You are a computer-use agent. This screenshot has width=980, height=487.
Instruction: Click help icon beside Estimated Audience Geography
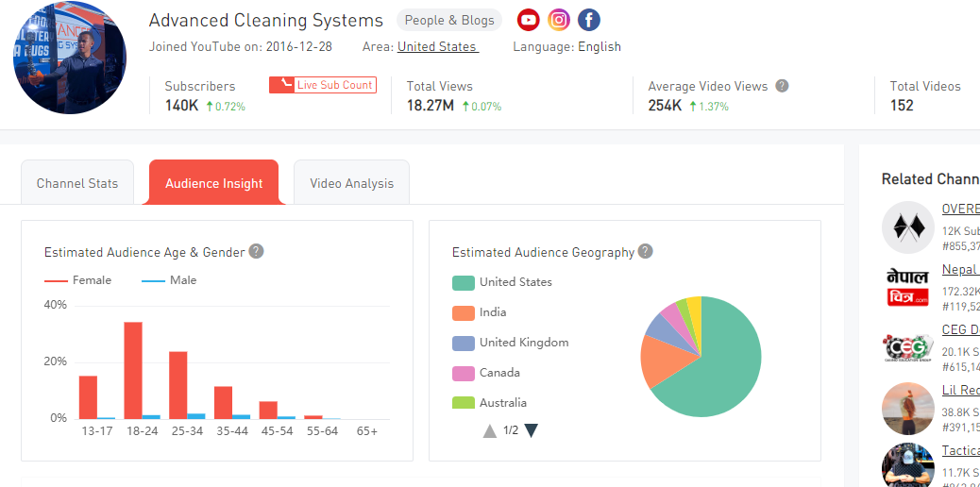[x=645, y=251]
